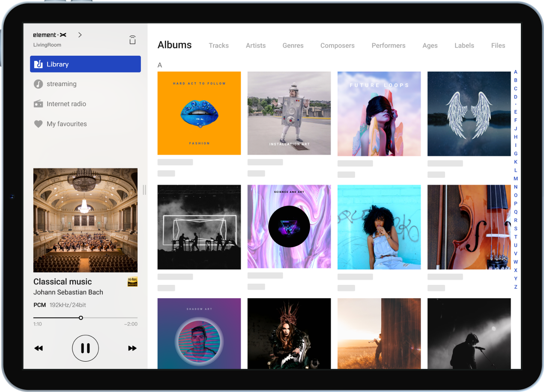Click the Hi-Res Audio badge
Screen dimensions: 544x392
click(x=132, y=282)
